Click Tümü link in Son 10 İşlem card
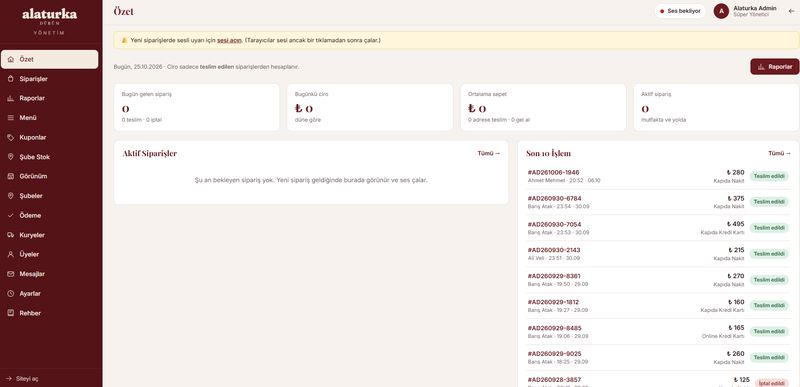This screenshot has width=800, height=387. pyautogui.click(x=780, y=153)
